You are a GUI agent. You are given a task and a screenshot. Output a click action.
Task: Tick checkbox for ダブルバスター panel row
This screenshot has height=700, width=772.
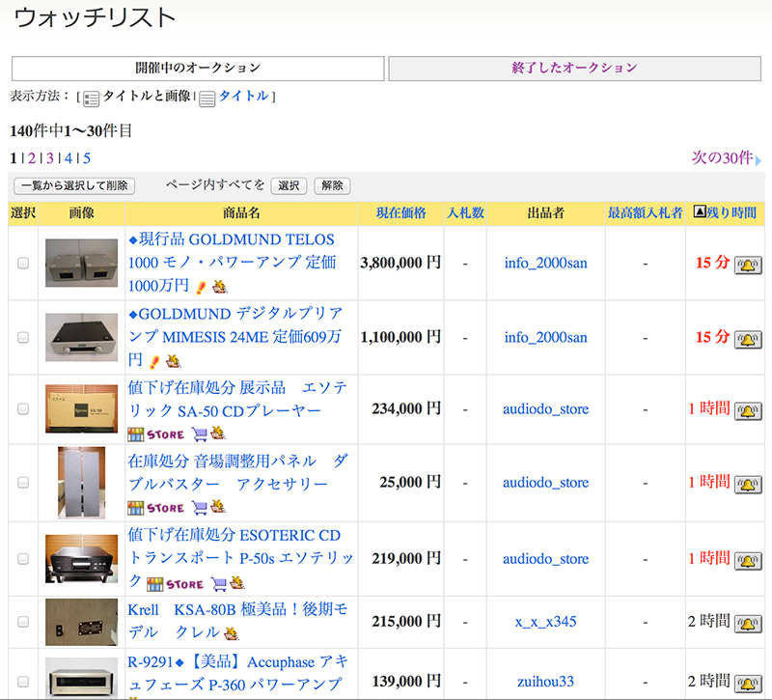click(x=23, y=482)
